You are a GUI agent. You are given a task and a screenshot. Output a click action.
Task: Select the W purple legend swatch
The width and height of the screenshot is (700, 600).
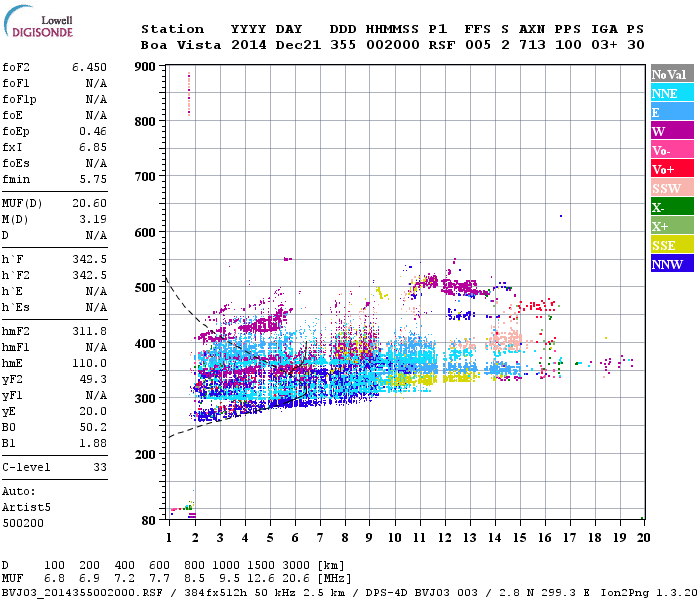click(x=672, y=131)
